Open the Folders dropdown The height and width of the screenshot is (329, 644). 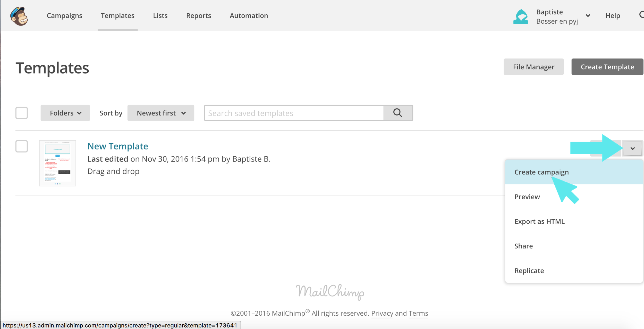[65, 113]
